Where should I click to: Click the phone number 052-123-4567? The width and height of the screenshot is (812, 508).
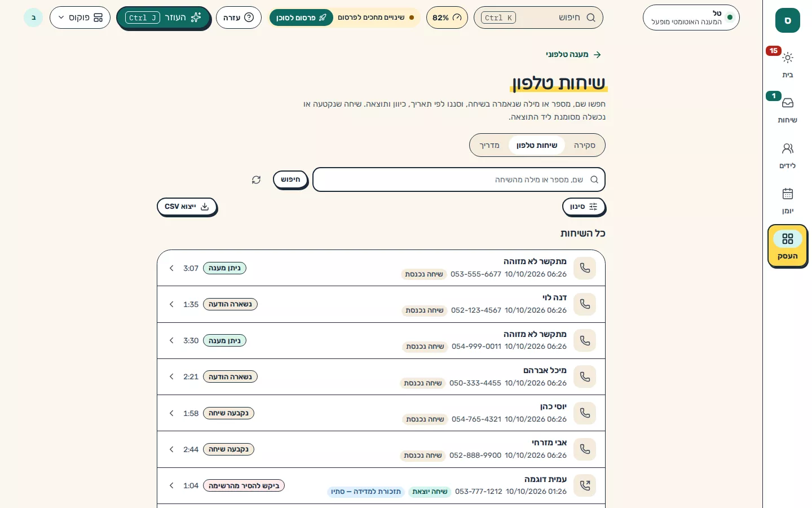pos(476,310)
